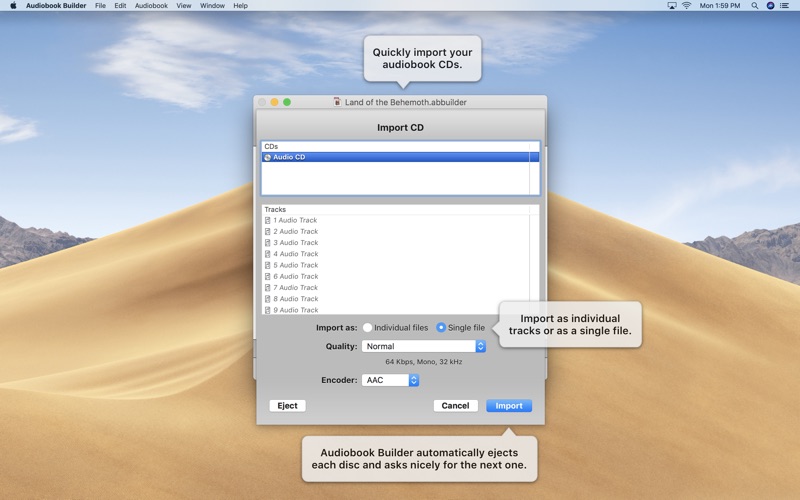Click file icon of 7 Audio Track

coord(267,288)
